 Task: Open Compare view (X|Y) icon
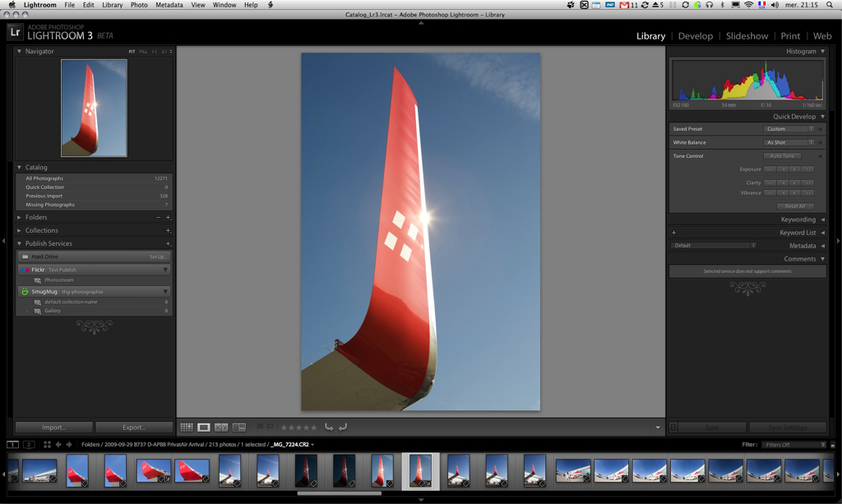pos(221,428)
